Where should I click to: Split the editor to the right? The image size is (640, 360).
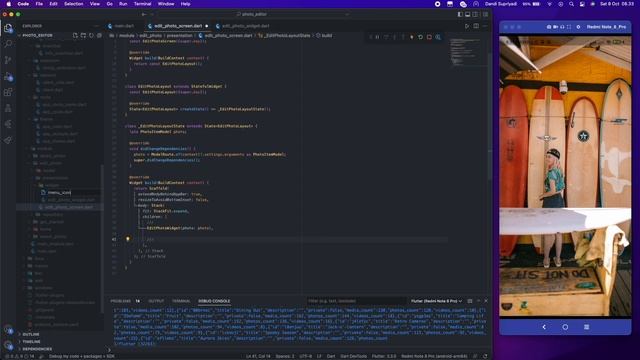(476, 26)
